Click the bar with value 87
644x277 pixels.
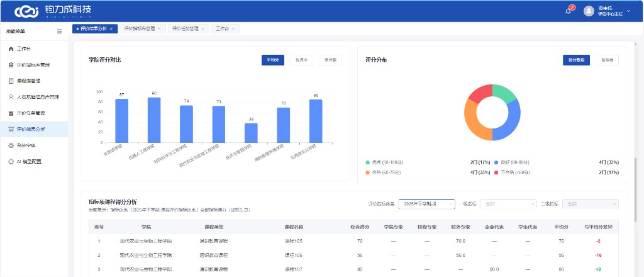[x=121, y=121]
